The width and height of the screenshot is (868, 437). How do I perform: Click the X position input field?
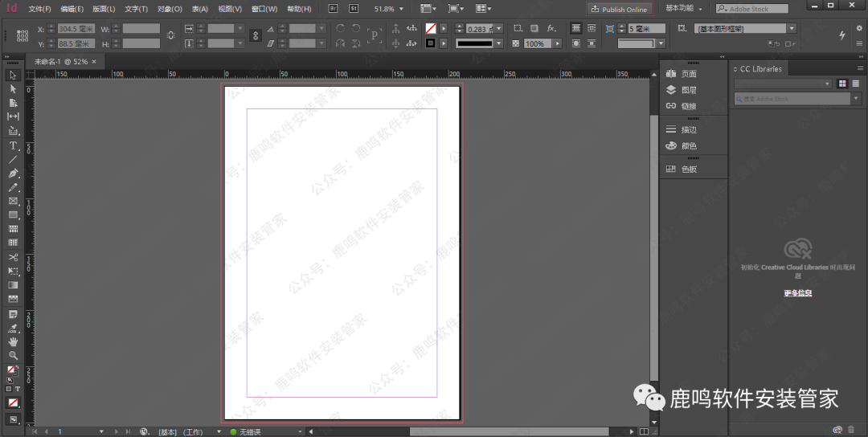tap(76, 29)
